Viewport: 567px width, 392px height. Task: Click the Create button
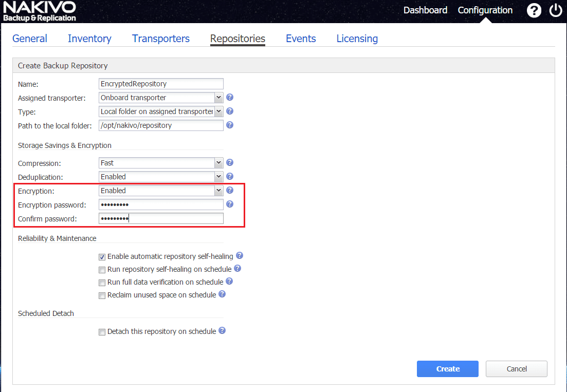(x=447, y=369)
